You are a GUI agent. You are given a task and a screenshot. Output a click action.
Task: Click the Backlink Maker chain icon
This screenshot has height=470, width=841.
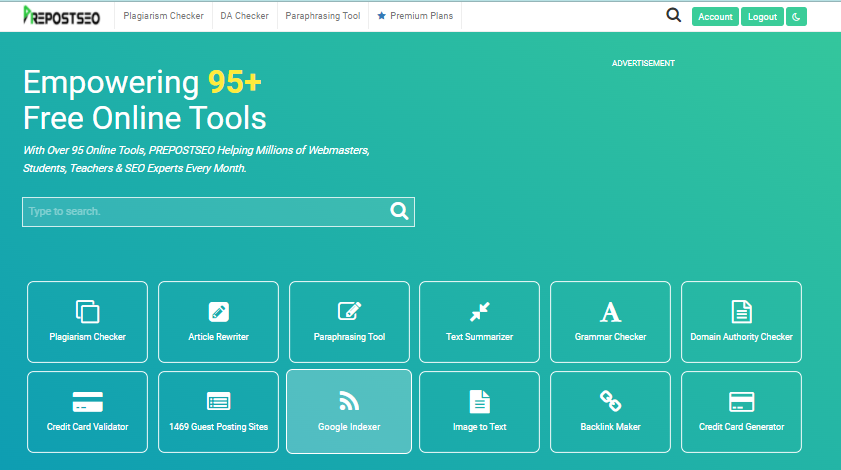[610, 401]
